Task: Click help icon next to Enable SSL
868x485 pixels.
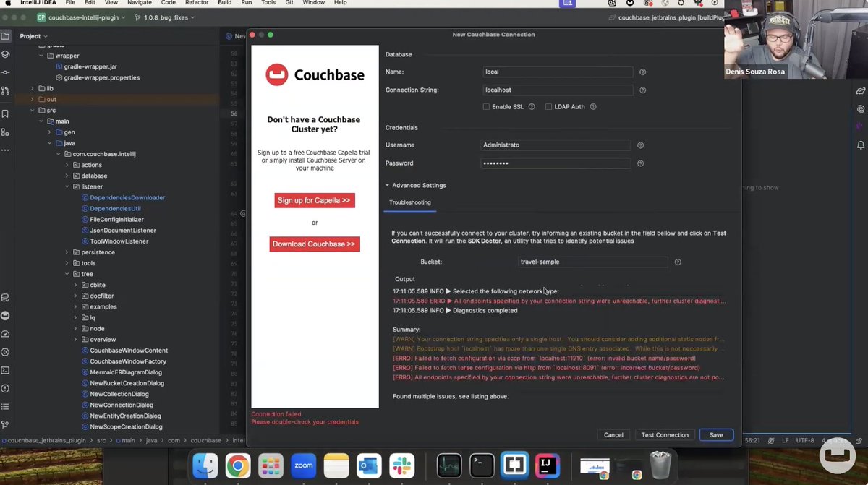Action: pyautogui.click(x=532, y=107)
